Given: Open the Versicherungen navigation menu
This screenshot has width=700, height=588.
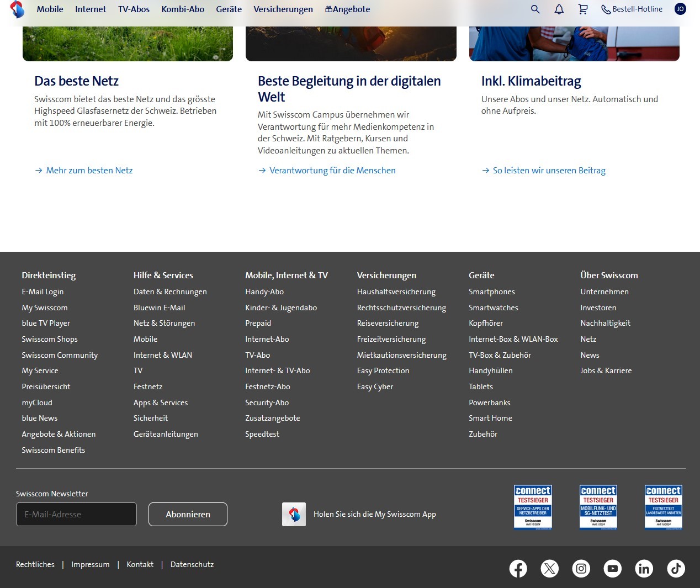Looking at the screenshot, I should click(x=283, y=9).
